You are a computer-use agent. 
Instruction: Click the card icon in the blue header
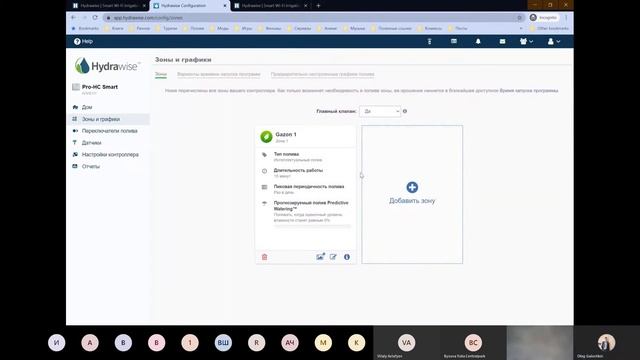click(454, 41)
